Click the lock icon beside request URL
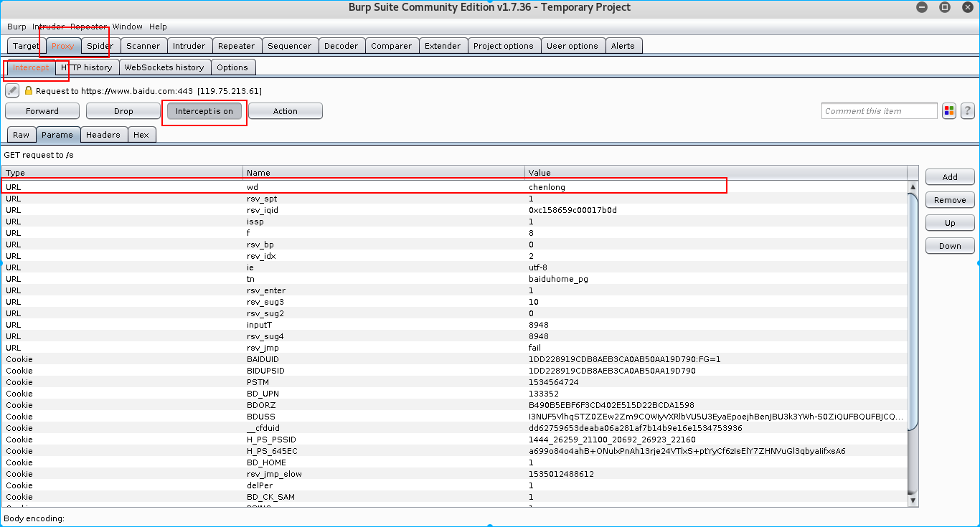 click(x=29, y=91)
